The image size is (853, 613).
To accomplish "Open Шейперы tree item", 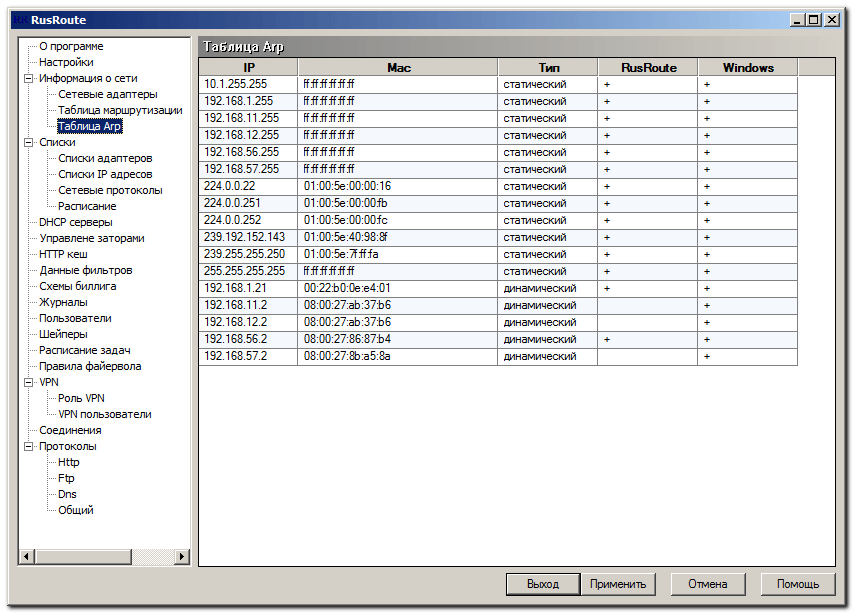I will coord(63,335).
